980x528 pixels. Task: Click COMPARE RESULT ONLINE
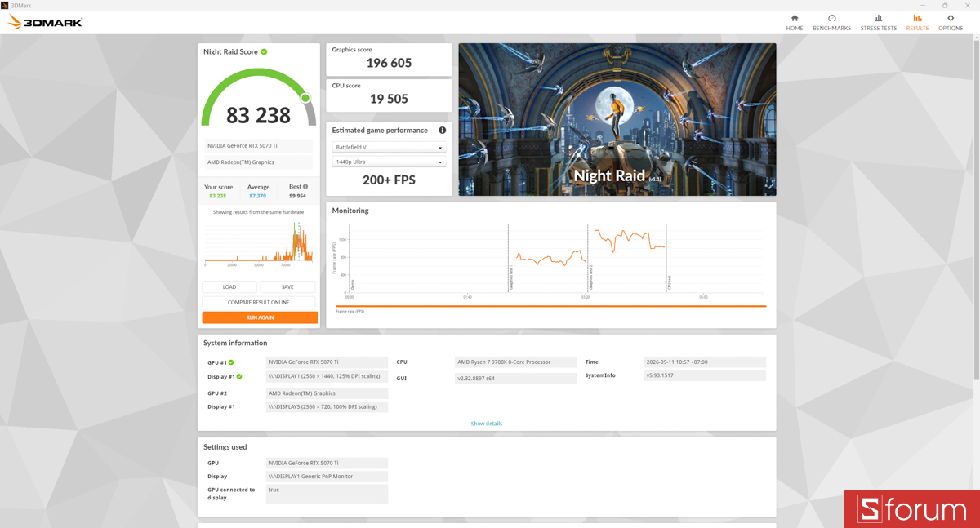tap(258, 302)
